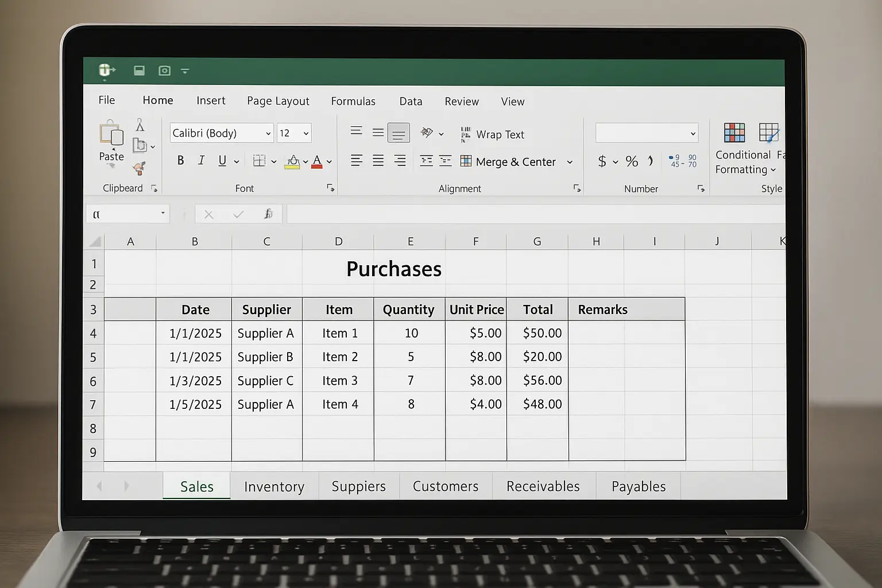Select the Purchases title cell
Image resolution: width=882 pixels, height=588 pixels.
[394, 269]
